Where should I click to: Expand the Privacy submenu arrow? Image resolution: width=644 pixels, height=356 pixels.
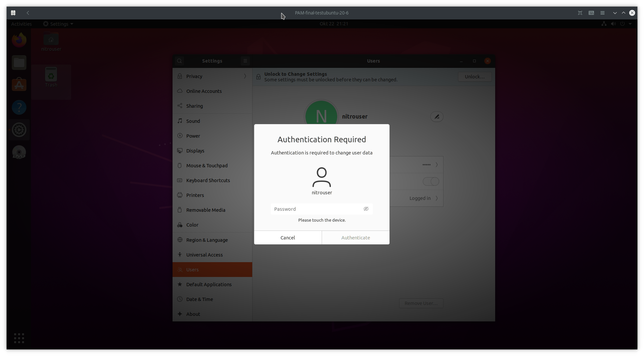coord(245,76)
